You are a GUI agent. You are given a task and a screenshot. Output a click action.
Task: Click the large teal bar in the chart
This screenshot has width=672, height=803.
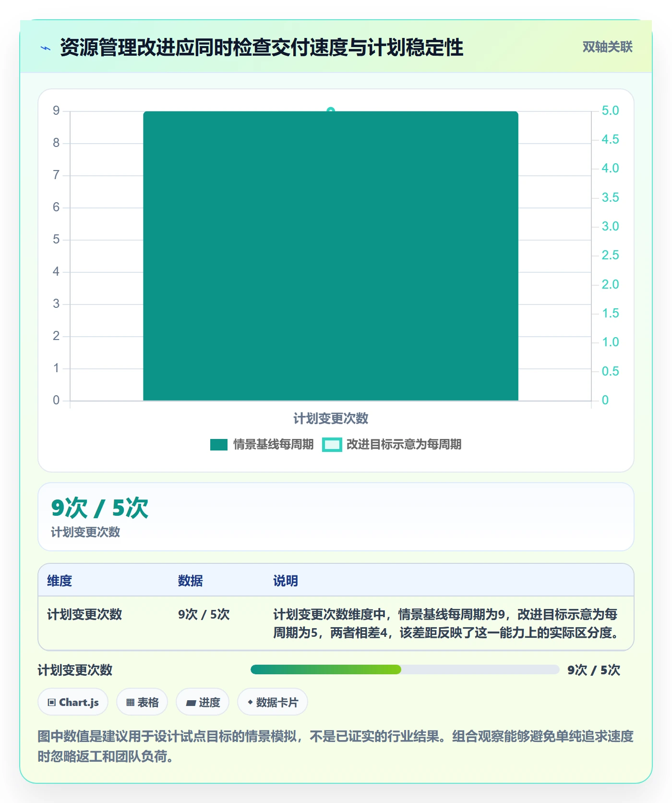tap(331, 256)
